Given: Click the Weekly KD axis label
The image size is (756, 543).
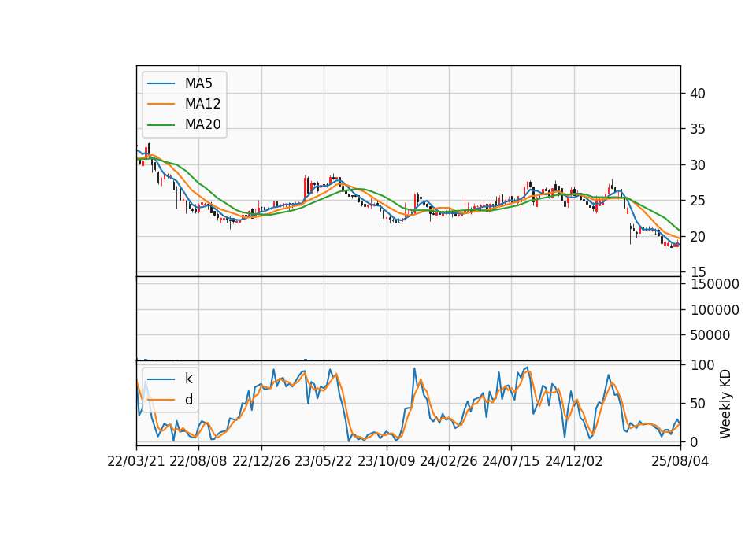Looking at the screenshot, I should (x=725, y=404).
